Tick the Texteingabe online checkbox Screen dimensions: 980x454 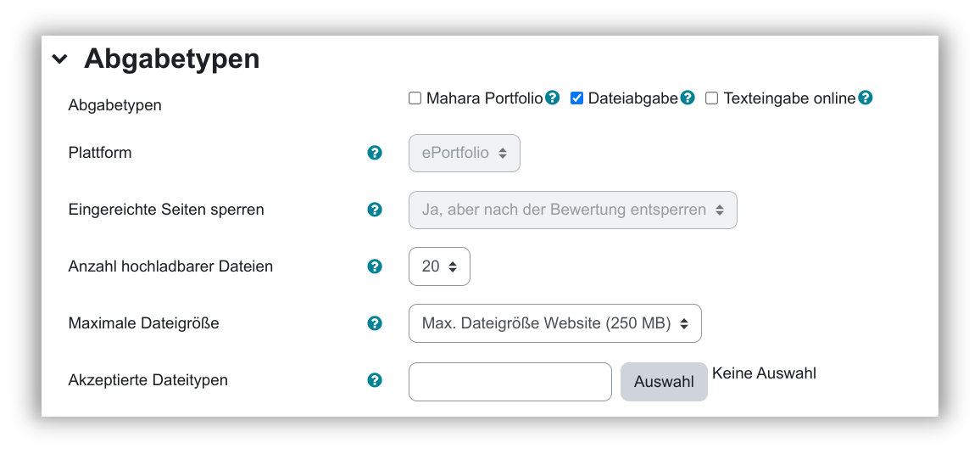point(712,98)
